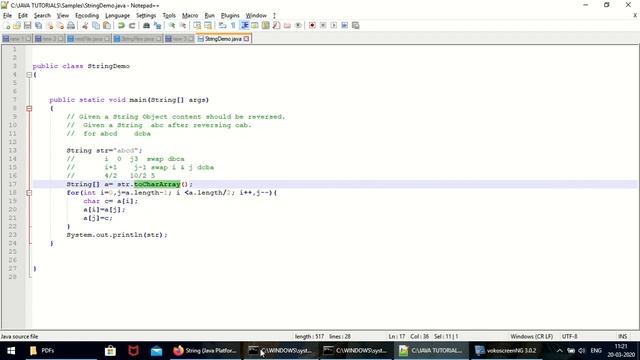Toggle Word Wrap in the toolbar
Image resolution: width=640 pixels, height=360 pixels.
222,25
